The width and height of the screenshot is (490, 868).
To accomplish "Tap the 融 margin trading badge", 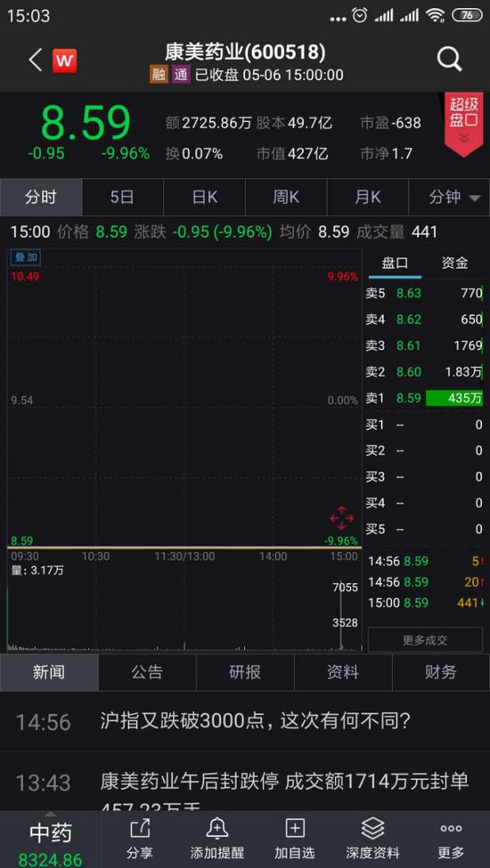I will tap(159, 75).
